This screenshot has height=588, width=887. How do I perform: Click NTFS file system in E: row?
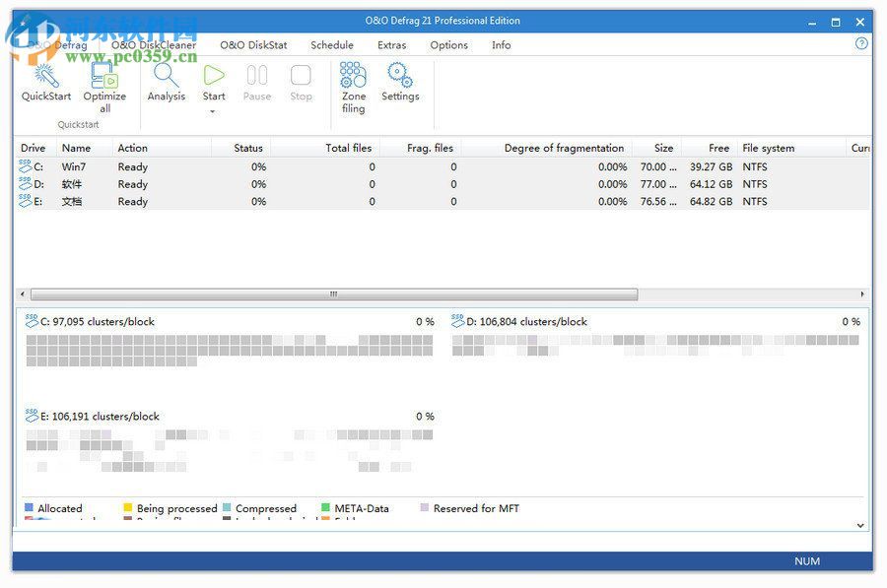pos(755,201)
